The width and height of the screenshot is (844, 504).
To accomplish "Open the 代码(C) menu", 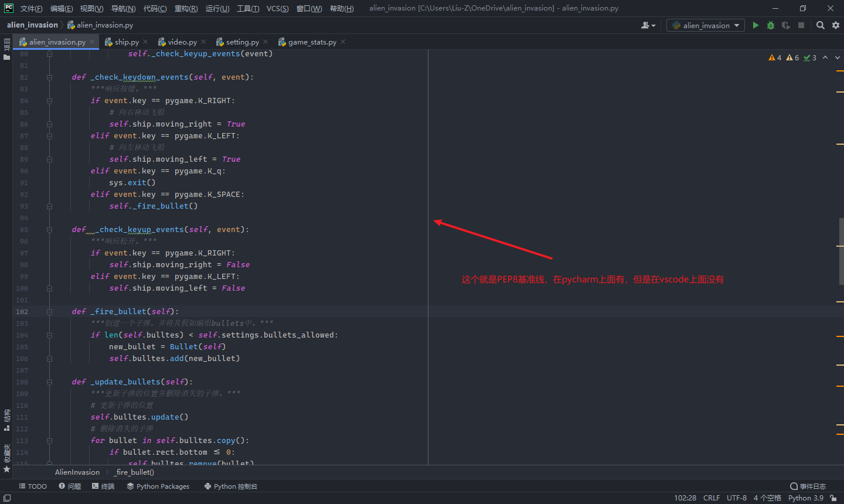I will 155,8.
